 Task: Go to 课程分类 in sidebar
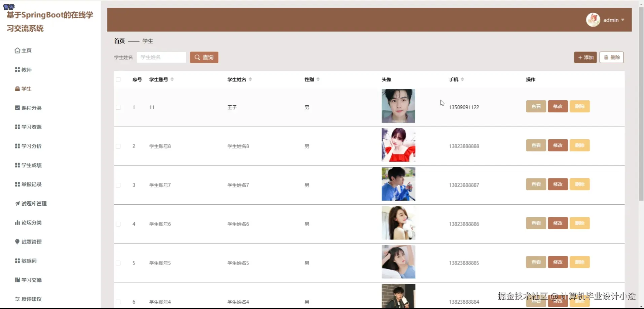(28, 108)
